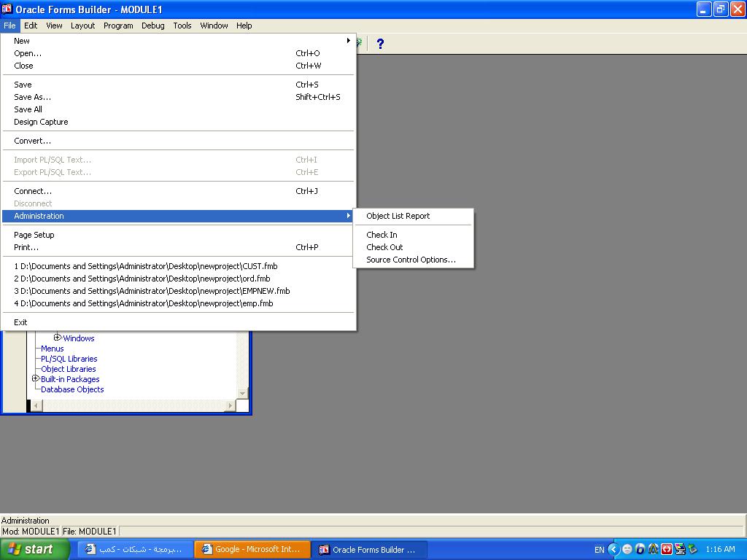747x560 pixels.
Task: Select Check In submenu item
Action: [x=413, y=235]
